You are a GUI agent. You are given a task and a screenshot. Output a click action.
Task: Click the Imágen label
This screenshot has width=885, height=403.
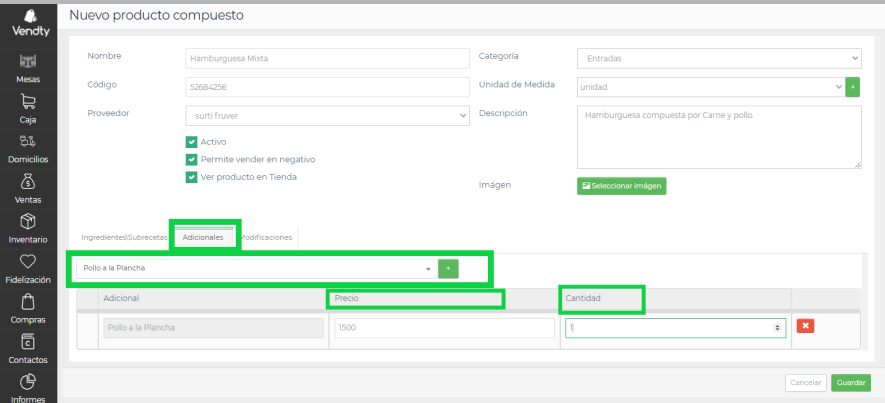click(x=495, y=185)
